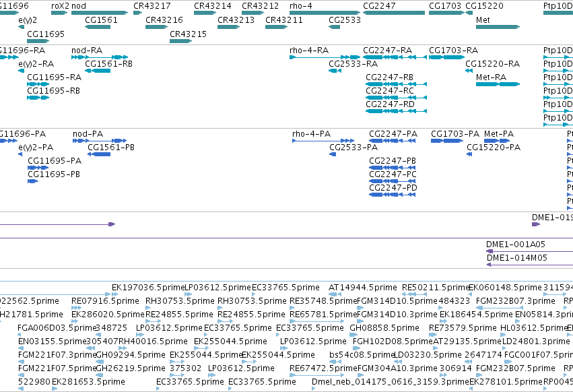Click the CG2247-RC transcript

click(x=396, y=98)
